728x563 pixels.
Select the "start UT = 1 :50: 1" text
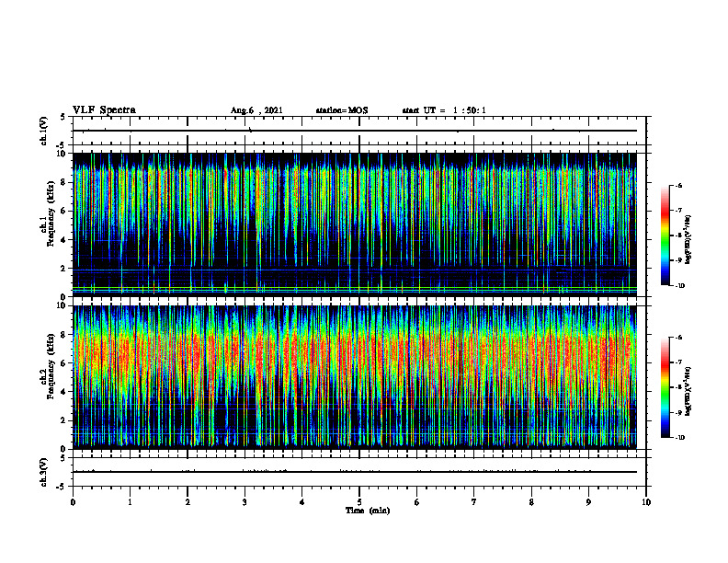coord(444,110)
